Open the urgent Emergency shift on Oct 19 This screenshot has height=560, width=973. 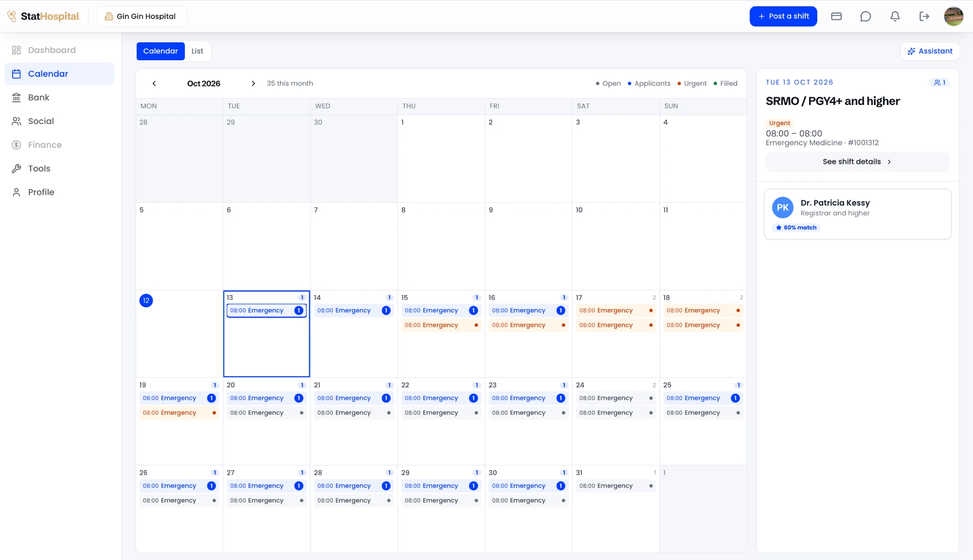point(179,413)
